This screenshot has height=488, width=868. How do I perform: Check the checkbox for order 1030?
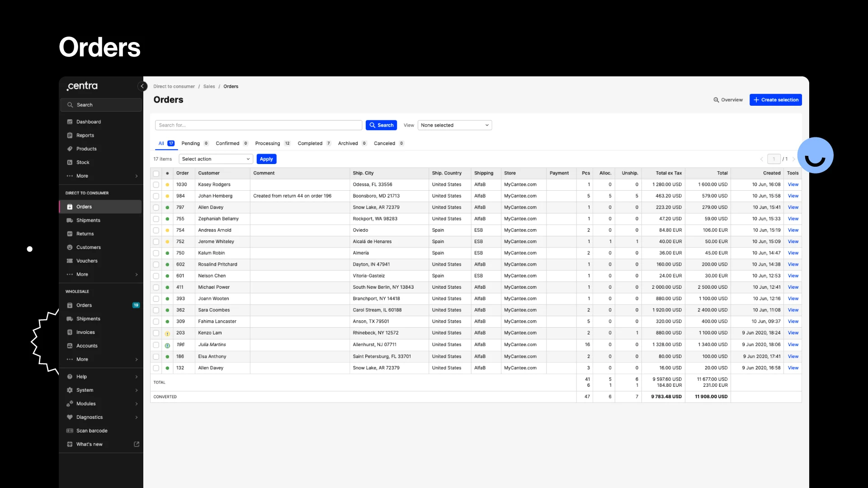(156, 184)
